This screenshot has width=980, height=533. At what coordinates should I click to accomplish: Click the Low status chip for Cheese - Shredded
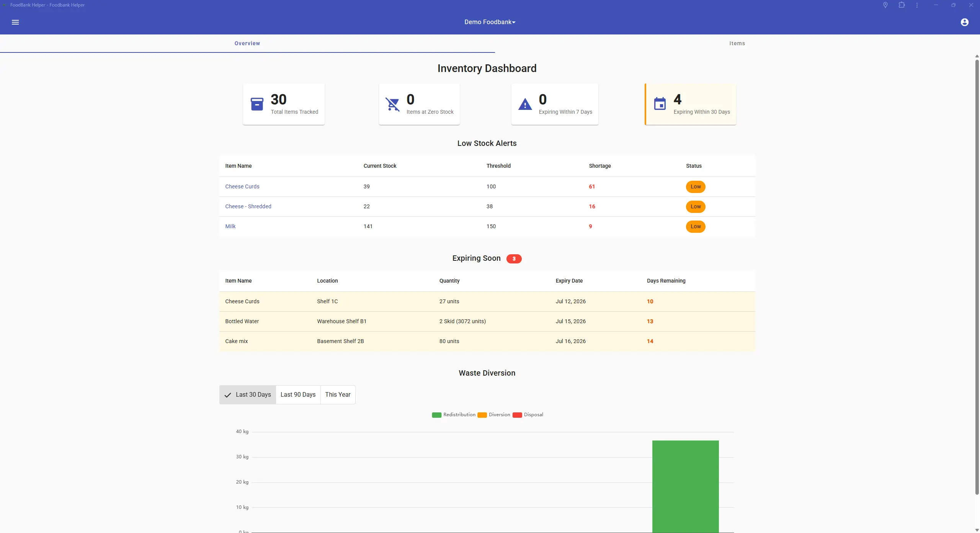[x=696, y=207]
